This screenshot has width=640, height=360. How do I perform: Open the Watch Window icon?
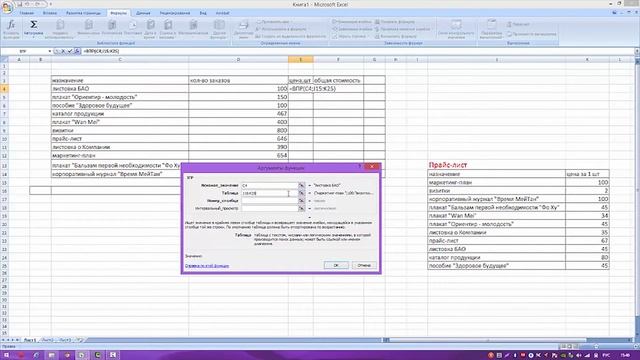pyautogui.click(x=456, y=24)
